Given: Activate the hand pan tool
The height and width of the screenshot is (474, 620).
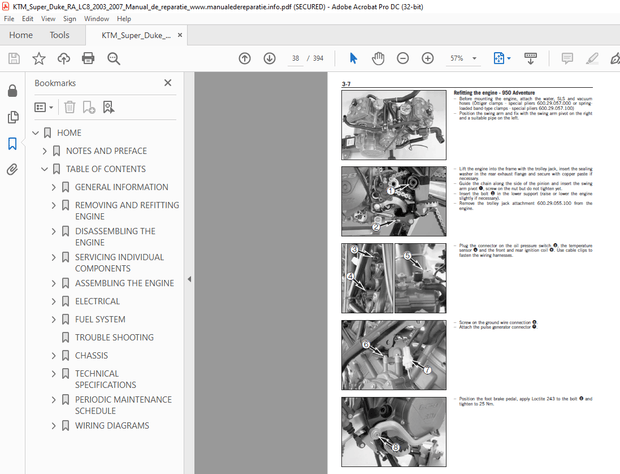Looking at the screenshot, I should point(378,59).
